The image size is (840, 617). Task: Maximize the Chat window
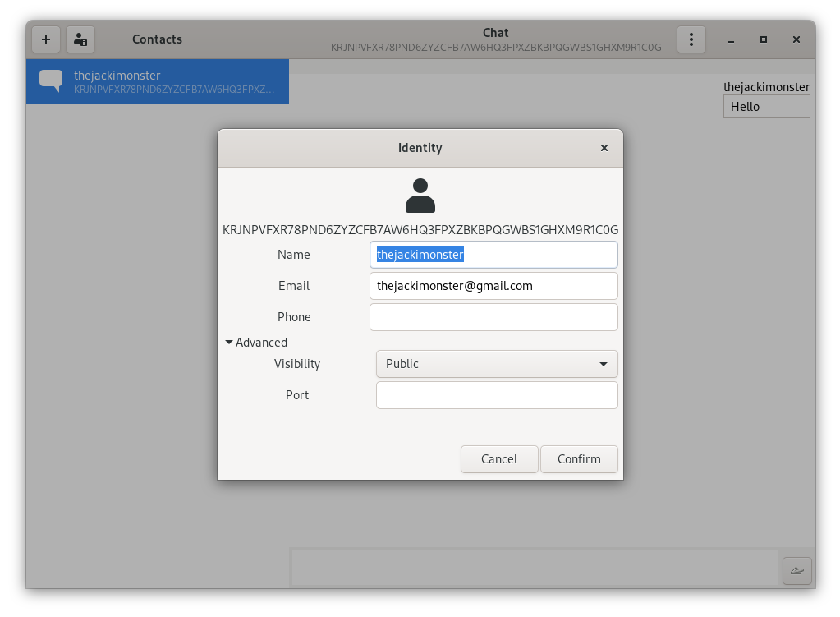coord(764,39)
